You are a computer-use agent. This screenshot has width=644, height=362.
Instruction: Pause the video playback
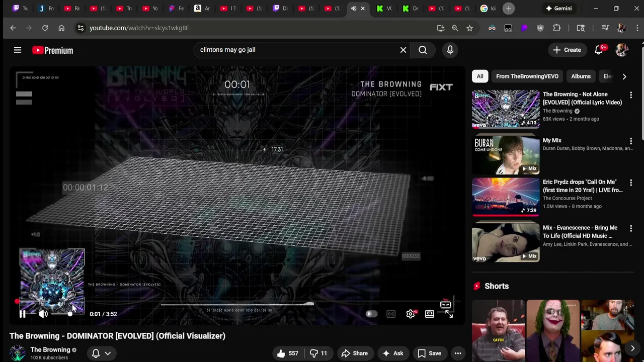click(22, 314)
